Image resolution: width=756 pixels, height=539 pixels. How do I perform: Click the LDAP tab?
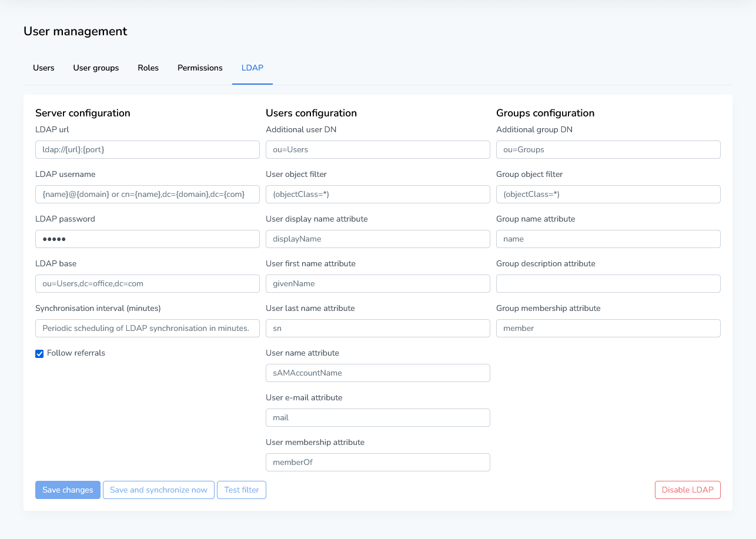click(x=252, y=68)
